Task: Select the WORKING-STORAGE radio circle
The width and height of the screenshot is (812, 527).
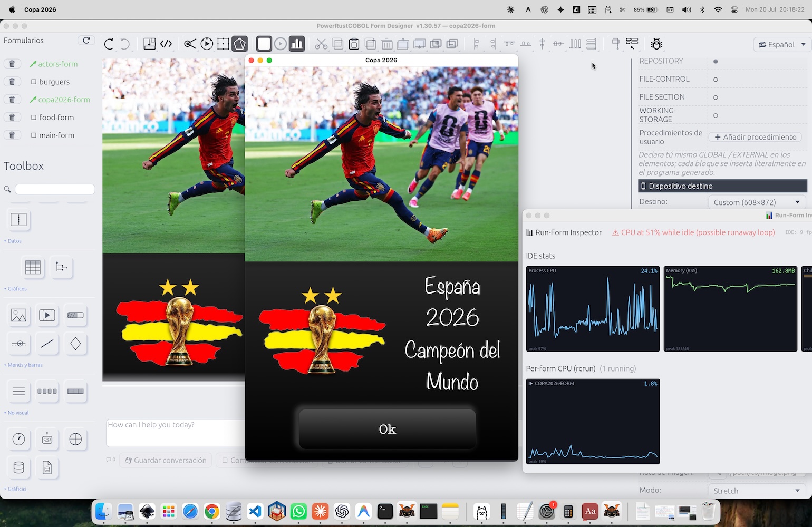Action: point(716,115)
